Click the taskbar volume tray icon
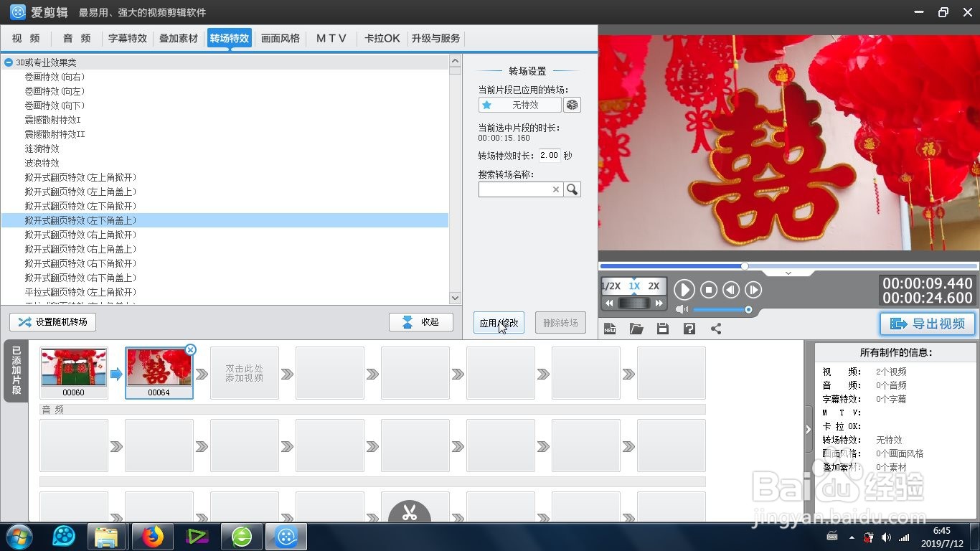The width and height of the screenshot is (980, 551). click(x=886, y=537)
